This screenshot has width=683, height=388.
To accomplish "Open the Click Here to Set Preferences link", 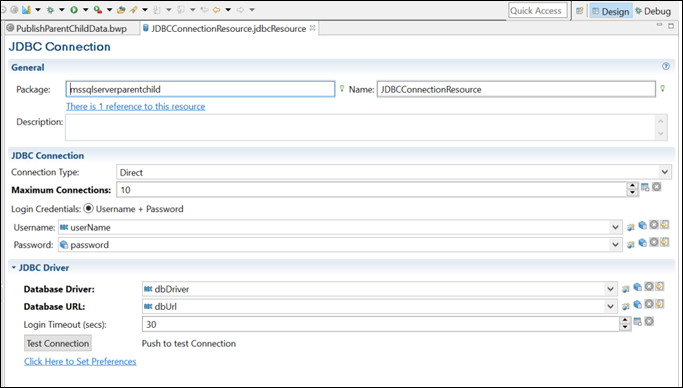I will click(80, 361).
